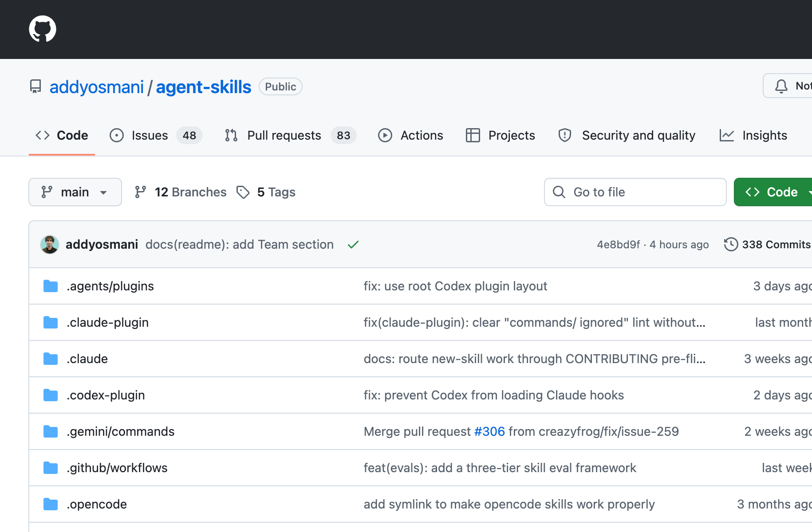812x532 pixels.
Task: Click the folder icon for .claude
Action: tap(51, 359)
